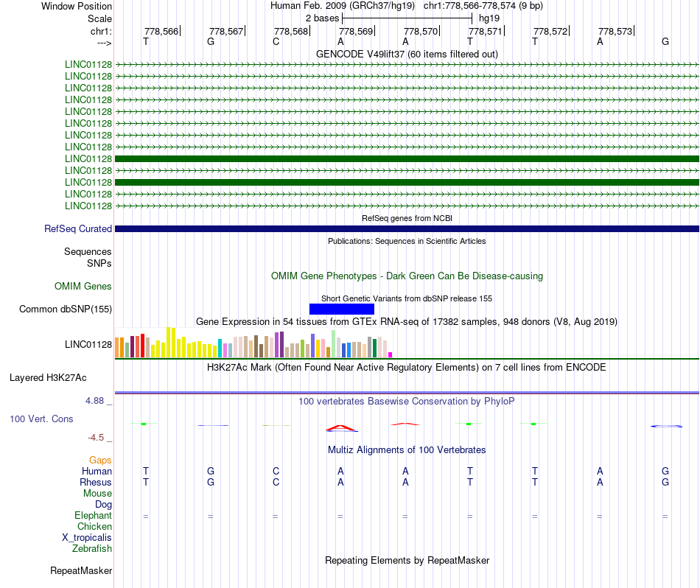Click the Gaps row label
700x588 pixels.
100,460
